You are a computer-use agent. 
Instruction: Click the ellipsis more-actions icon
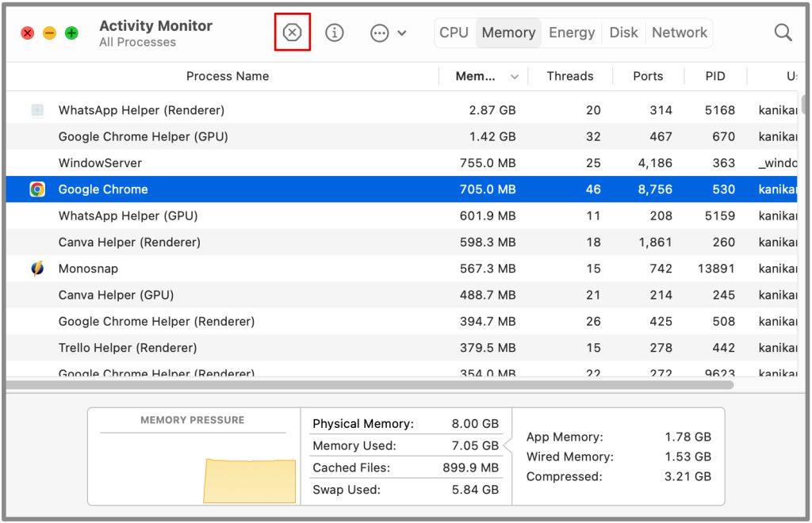(379, 33)
